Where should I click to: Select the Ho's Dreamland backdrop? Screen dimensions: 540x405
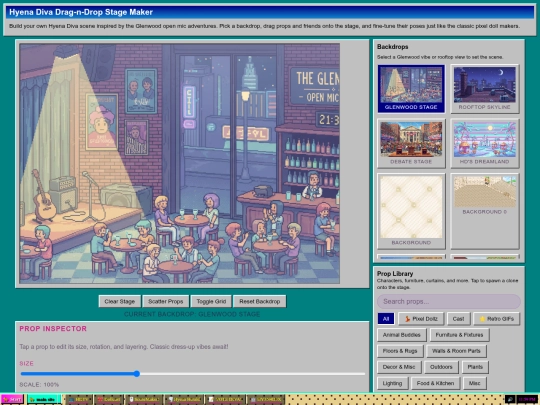(485, 143)
